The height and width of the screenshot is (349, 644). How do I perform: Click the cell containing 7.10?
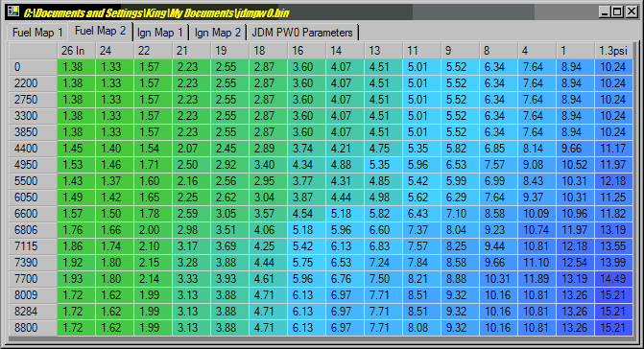(460, 214)
